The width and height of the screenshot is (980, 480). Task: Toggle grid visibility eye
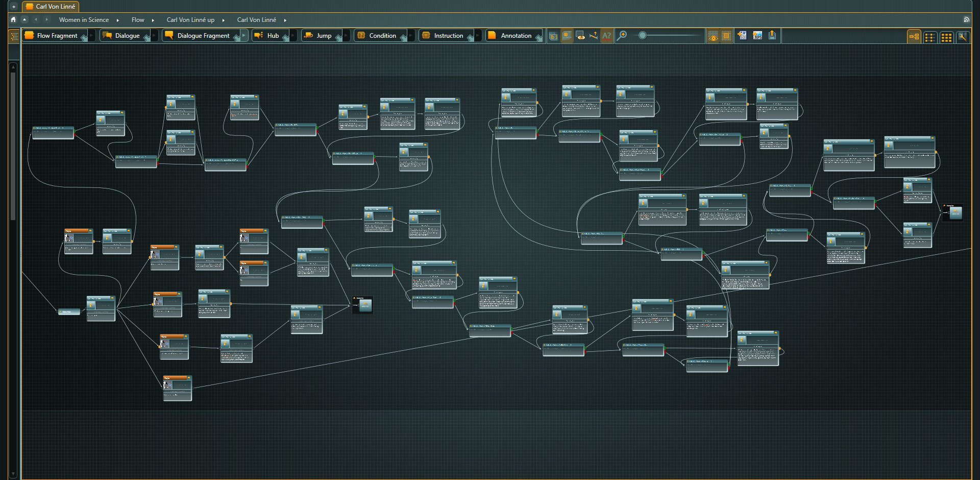pos(713,36)
